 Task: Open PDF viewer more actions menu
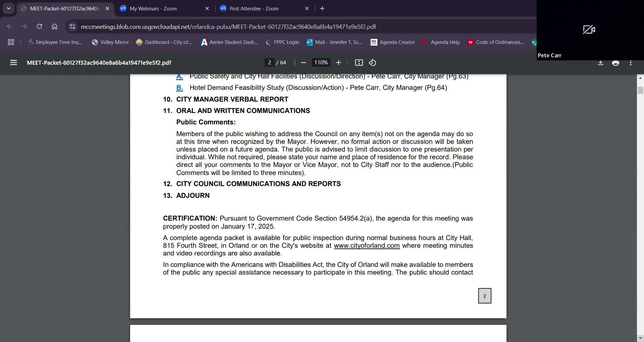[631, 63]
